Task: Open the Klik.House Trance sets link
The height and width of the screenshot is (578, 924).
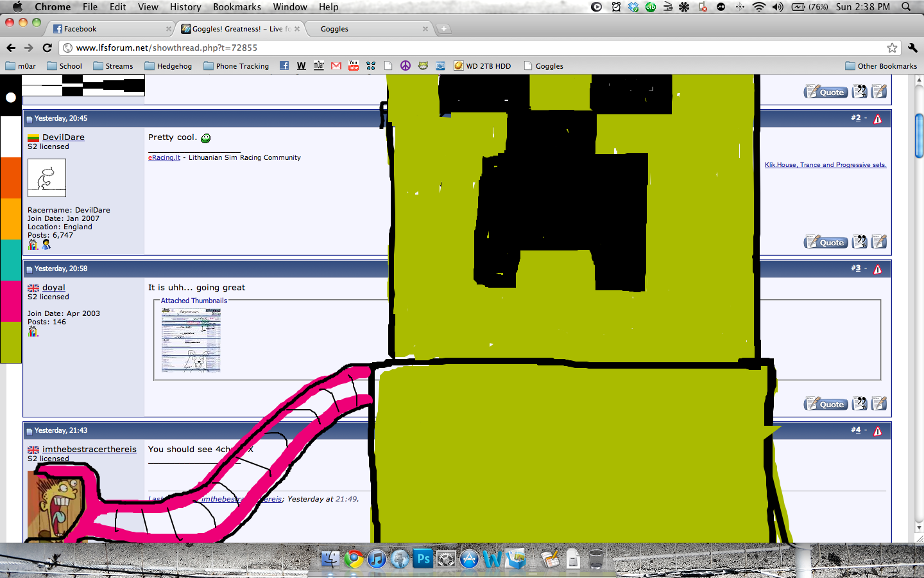Action: (x=825, y=165)
